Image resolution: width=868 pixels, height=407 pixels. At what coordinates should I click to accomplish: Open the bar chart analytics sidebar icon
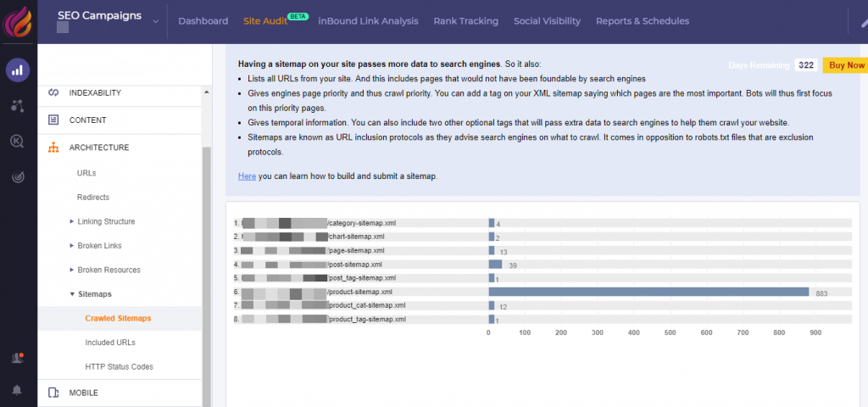[18, 70]
